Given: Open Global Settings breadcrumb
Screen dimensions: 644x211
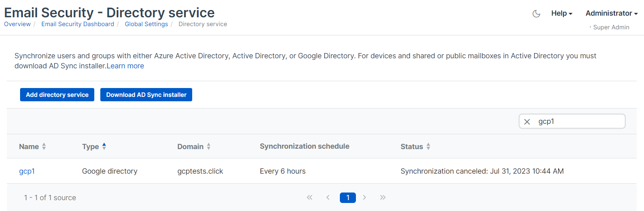Looking at the screenshot, I should pyautogui.click(x=146, y=24).
